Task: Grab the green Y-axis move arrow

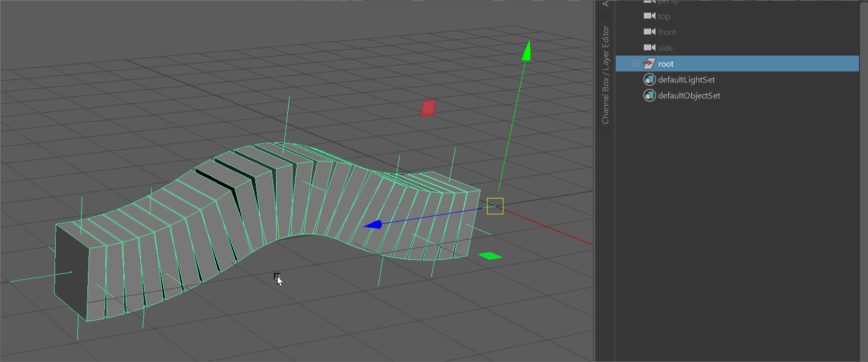Action: pyautogui.click(x=526, y=51)
